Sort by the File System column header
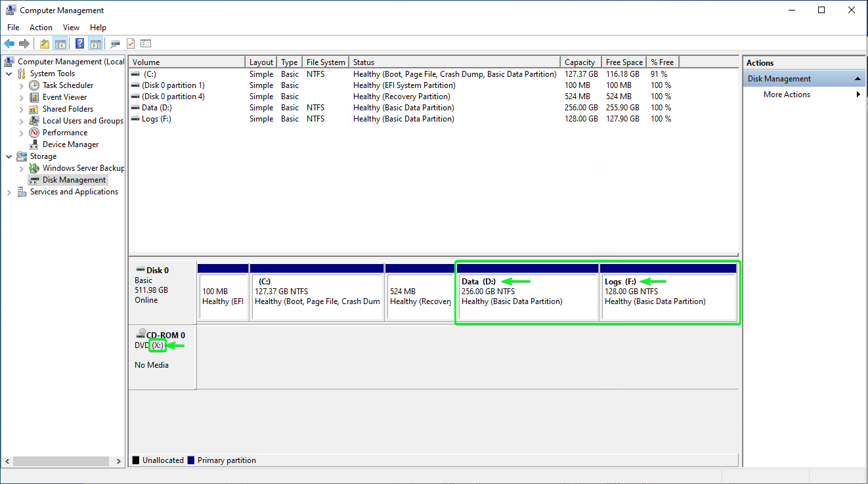 point(326,62)
